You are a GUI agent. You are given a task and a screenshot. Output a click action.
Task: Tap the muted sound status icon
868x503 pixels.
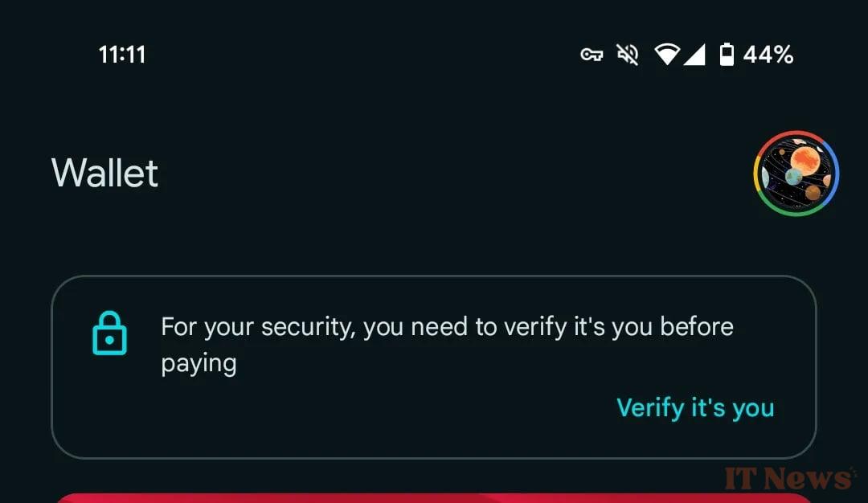[627, 55]
